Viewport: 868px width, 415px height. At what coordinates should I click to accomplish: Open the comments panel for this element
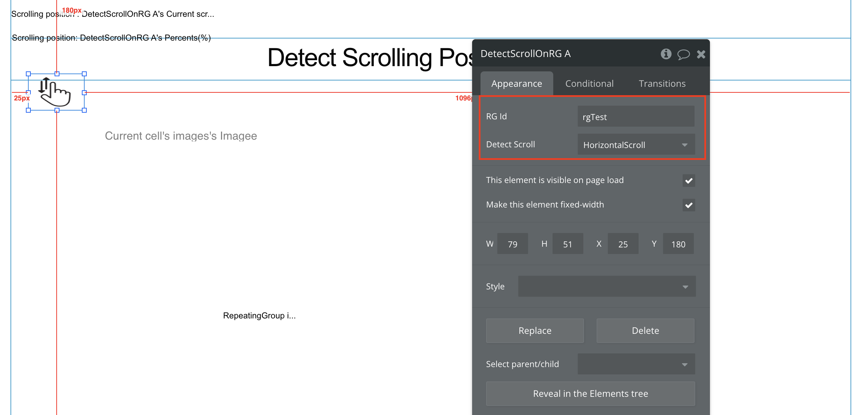pos(682,54)
